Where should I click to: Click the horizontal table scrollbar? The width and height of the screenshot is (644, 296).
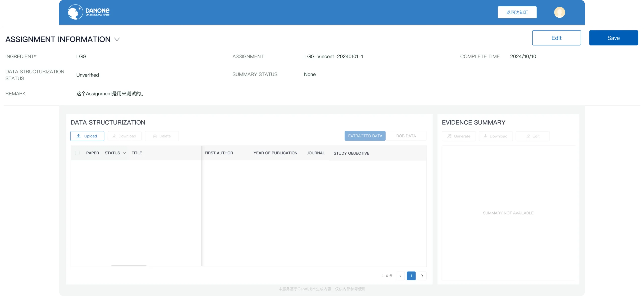[129, 266]
